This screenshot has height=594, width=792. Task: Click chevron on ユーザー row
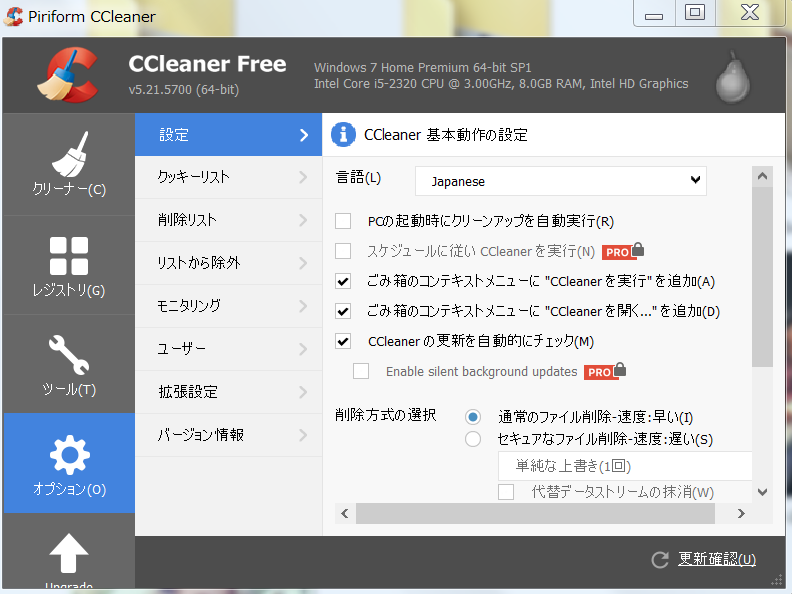pyautogui.click(x=303, y=349)
